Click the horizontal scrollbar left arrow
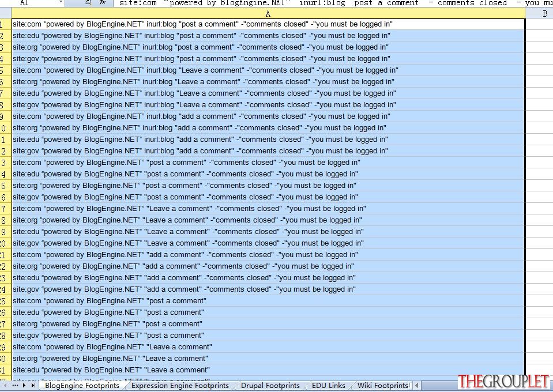This screenshot has height=392, width=553. click(416, 386)
